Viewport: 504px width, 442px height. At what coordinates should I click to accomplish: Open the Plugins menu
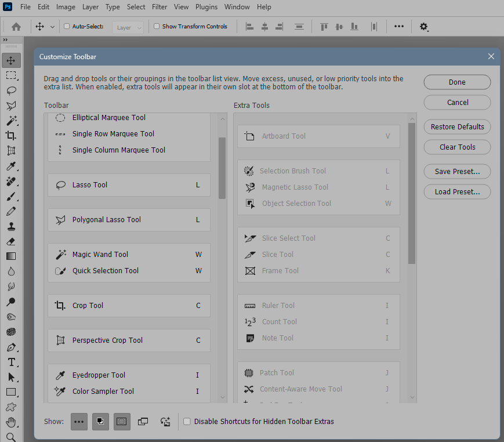pos(206,7)
